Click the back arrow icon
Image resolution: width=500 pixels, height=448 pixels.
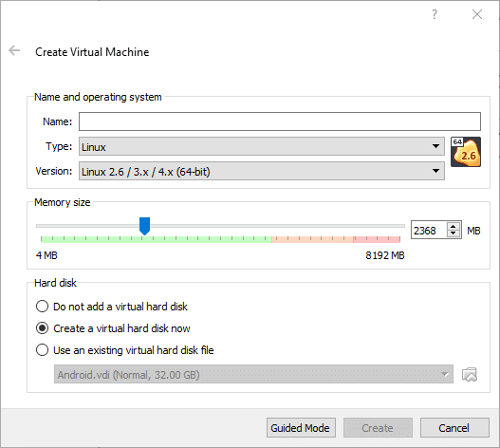coord(14,50)
